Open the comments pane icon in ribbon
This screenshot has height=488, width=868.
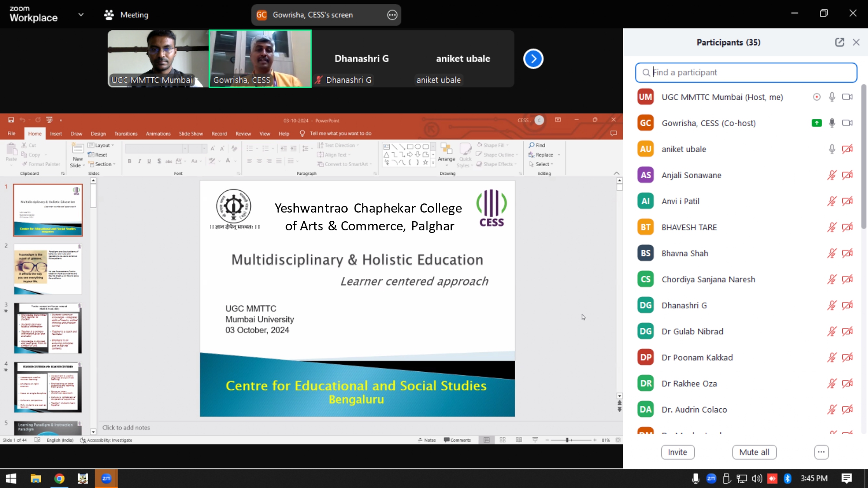tap(613, 134)
